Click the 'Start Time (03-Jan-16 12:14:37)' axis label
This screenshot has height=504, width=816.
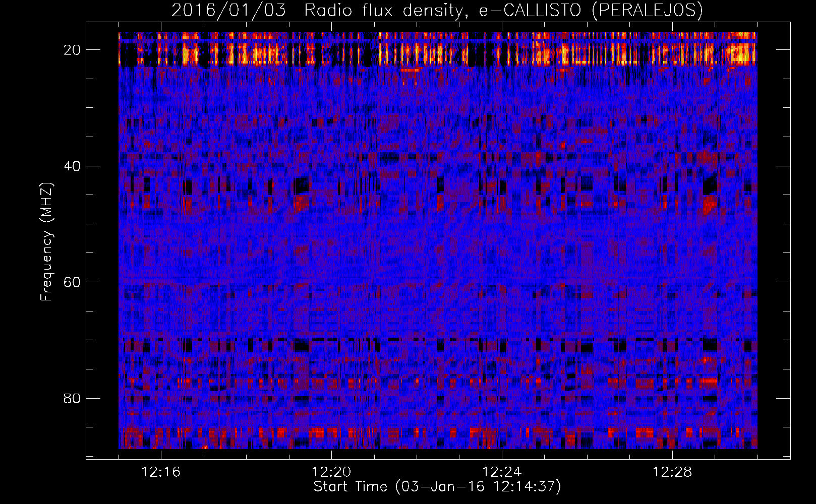click(x=437, y=487)
